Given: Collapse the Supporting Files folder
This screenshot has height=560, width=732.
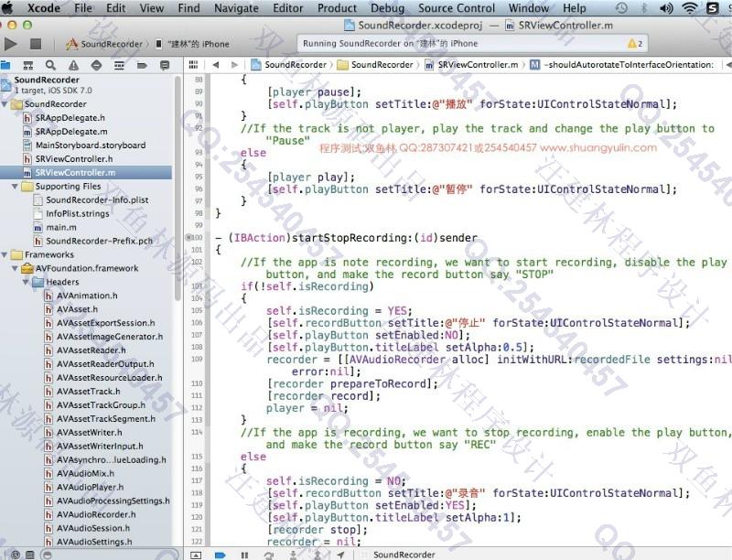Looking at the screenshot, I should [16, 186].
